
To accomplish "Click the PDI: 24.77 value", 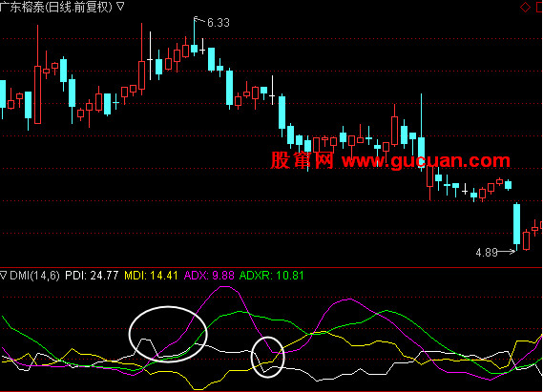I will pos(92,276).
